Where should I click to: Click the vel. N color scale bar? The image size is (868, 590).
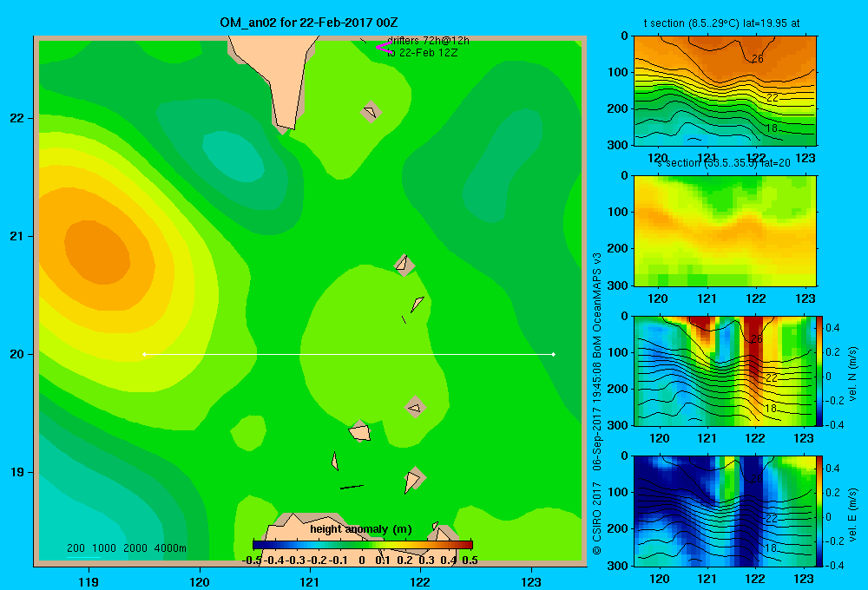(819, 370)
